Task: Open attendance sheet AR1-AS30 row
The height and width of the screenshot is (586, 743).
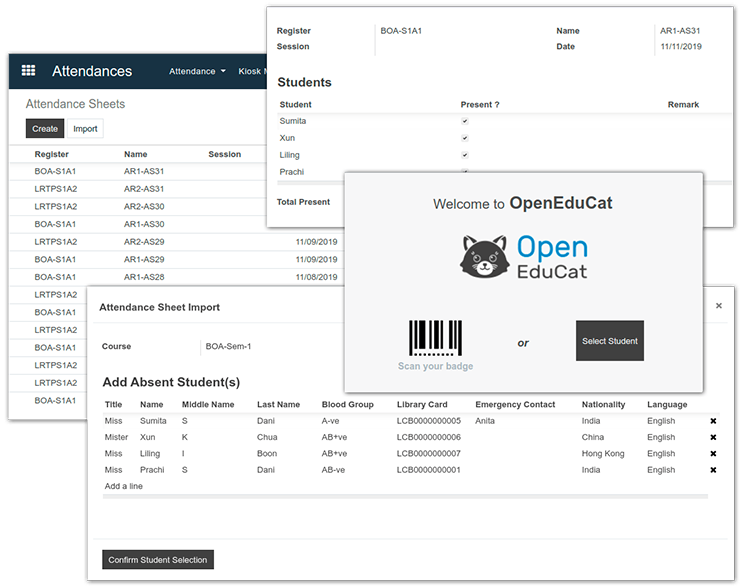Action: (137, 224)
